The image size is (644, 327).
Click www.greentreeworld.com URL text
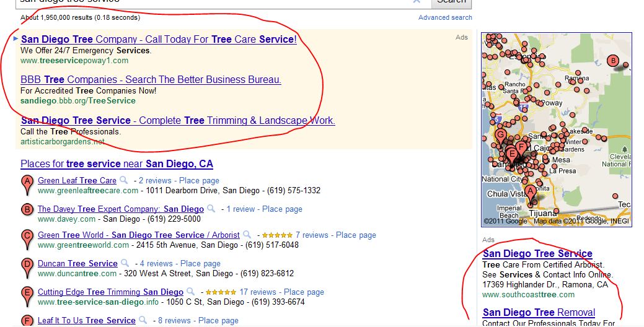point(84,245)
